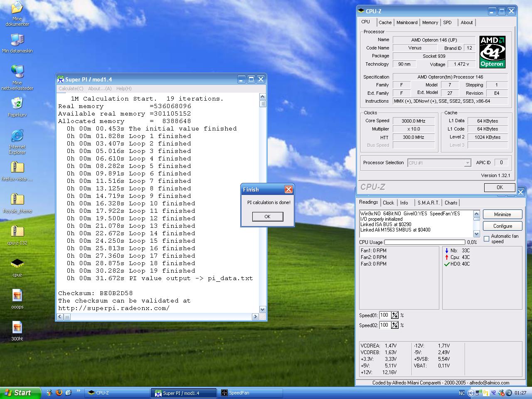Click CPU-Z title bar chip icon
This screenshot has width=532, height=399.
pyautogui.click(x=362, y=11)
